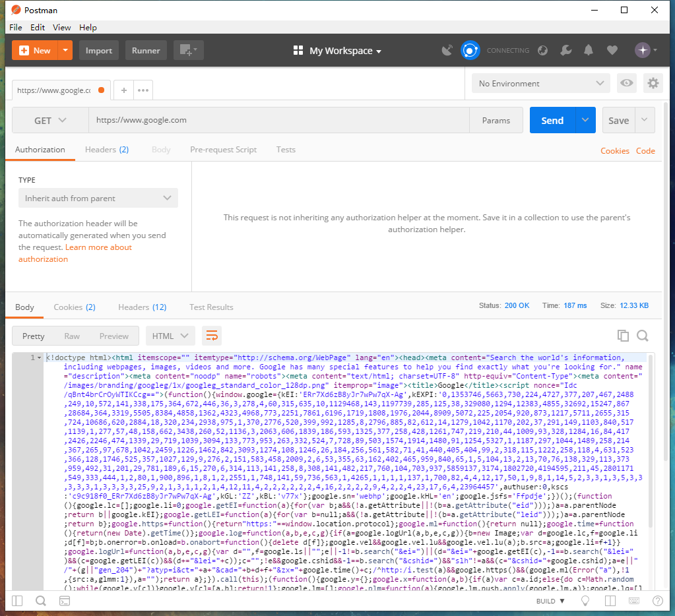Open Bootcamp lightbulb icon
675x616 pixels.
(585, 601)
